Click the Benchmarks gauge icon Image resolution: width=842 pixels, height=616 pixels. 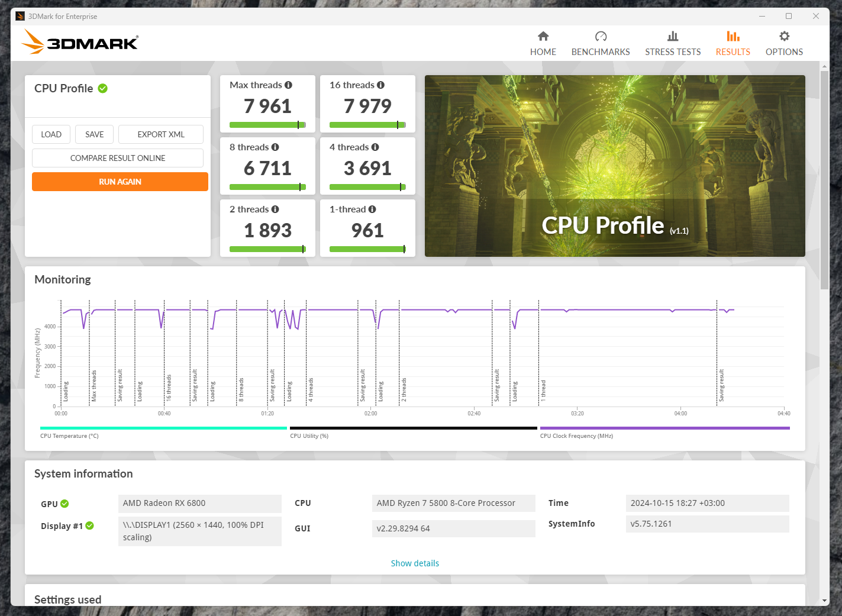pos(601,36)
